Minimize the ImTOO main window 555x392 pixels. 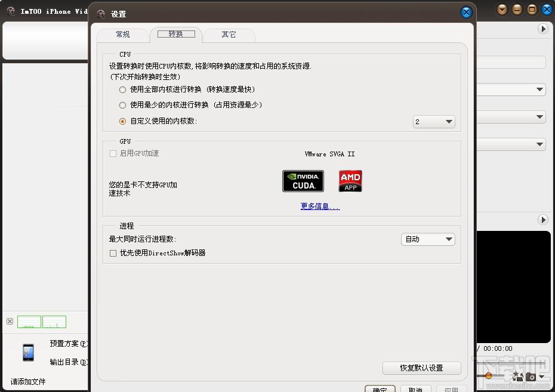point(517,10)
